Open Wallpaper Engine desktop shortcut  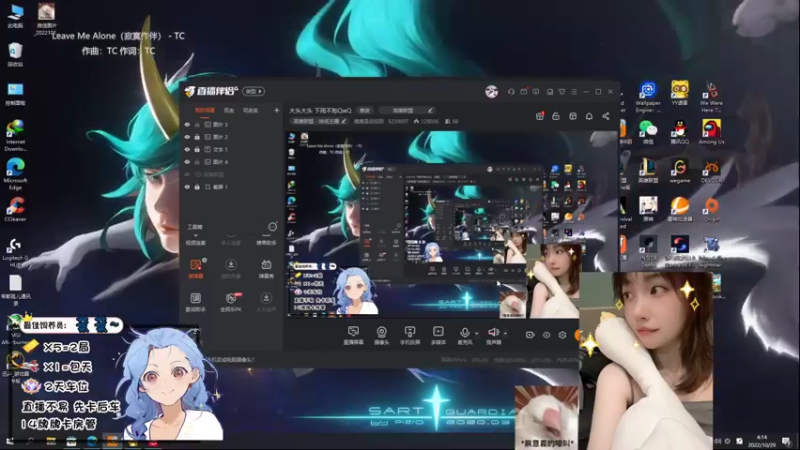coord(648,97)
